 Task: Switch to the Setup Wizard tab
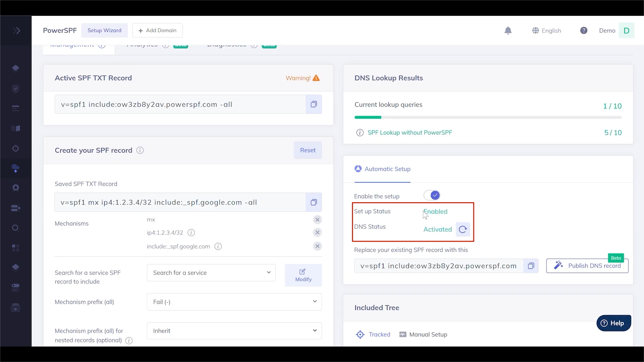pyautogui.click(x=105, y=30)
